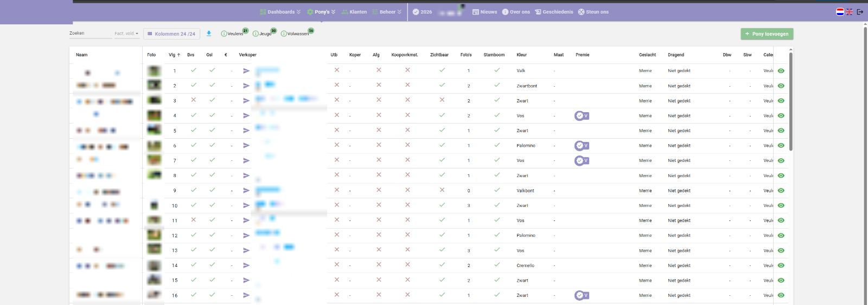The image size is (868, 305).
Task: Click the Utb cross in row 8
Action: [337, 175]
